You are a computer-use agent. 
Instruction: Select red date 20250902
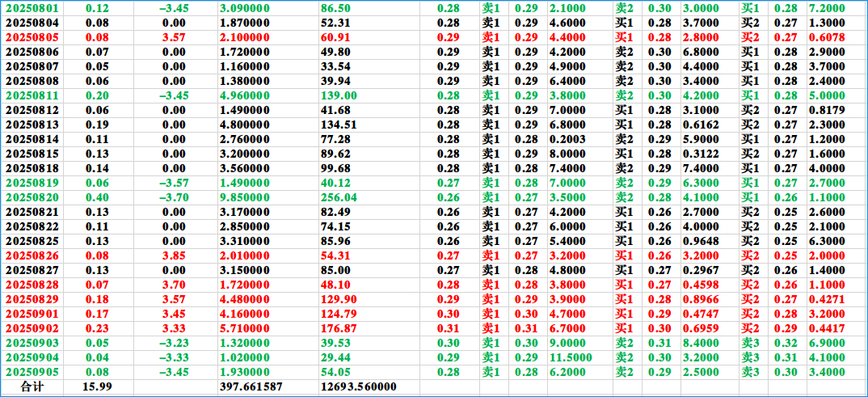coord(32,327)
